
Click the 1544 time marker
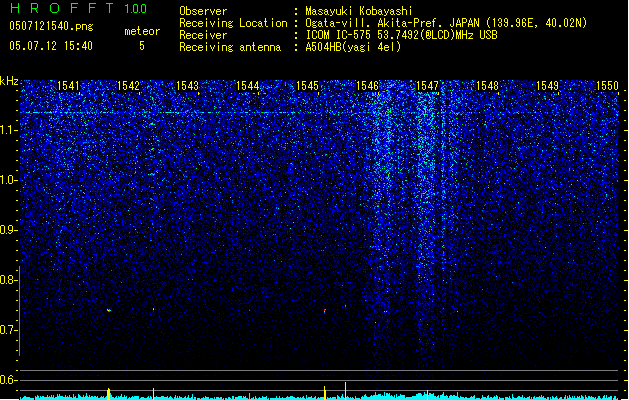248,86
